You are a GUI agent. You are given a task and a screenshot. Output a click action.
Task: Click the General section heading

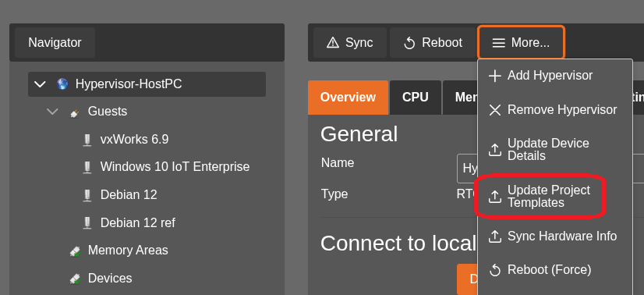359,134
